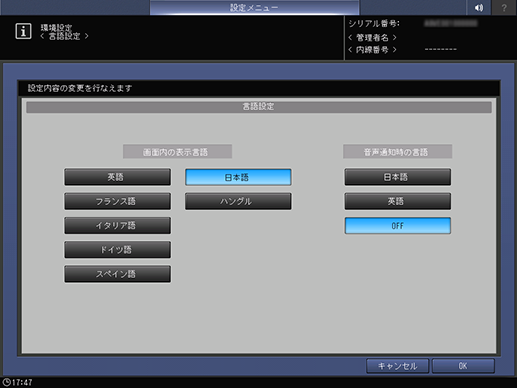Click the speaker volume icon
The width and height of the screenshot is (517, 388).
click(x=479, y=7)
